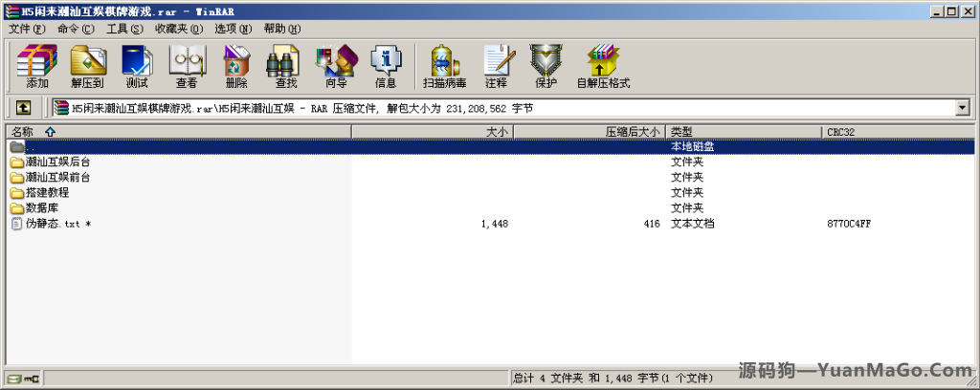Select the 潮汕互娱后台 folder
This screenshot has width=980, height=390.
pyautogui.click(x=57, y=162)
